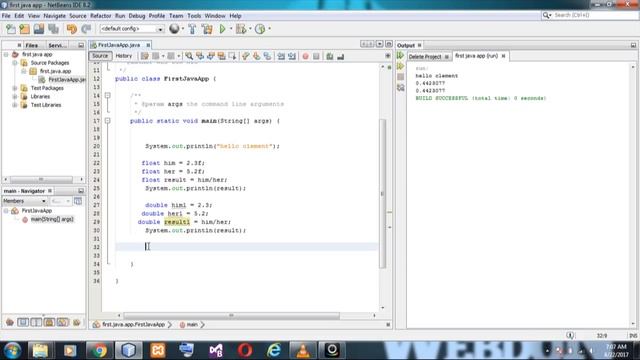Toggle the Show Static Members navigator filter
This screenshot has height=360, width=640.
[x=36, y=322]
